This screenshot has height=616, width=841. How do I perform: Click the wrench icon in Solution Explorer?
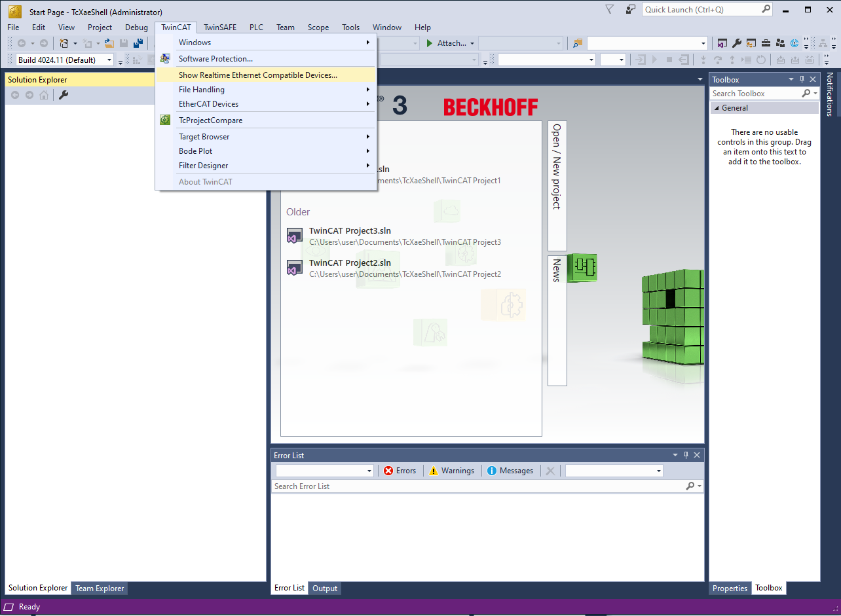point(64,95)
